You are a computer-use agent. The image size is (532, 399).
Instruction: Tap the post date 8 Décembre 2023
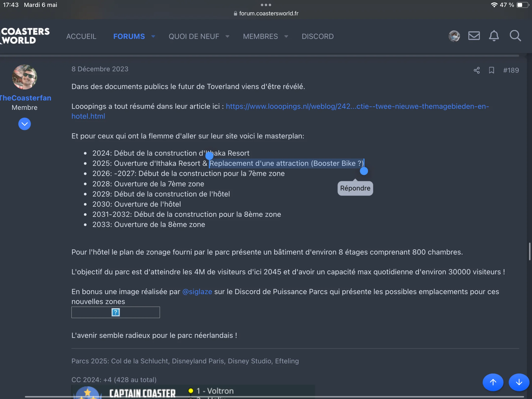(x=100, y=69)
